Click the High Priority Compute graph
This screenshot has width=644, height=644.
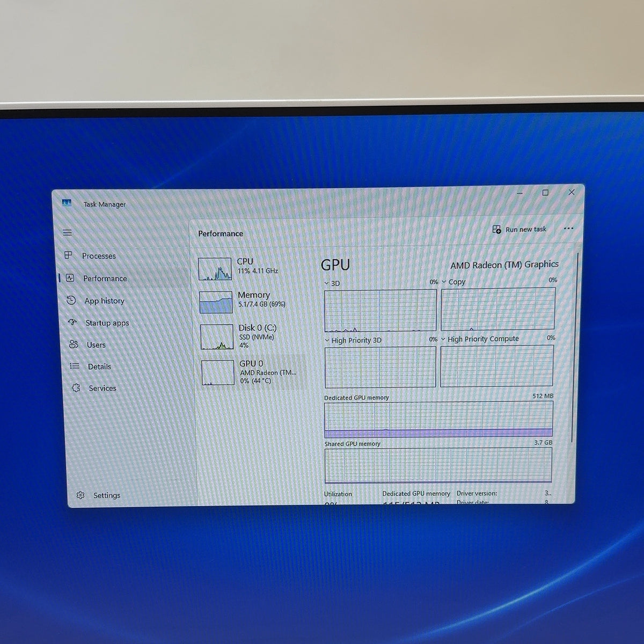pos(497,366)
